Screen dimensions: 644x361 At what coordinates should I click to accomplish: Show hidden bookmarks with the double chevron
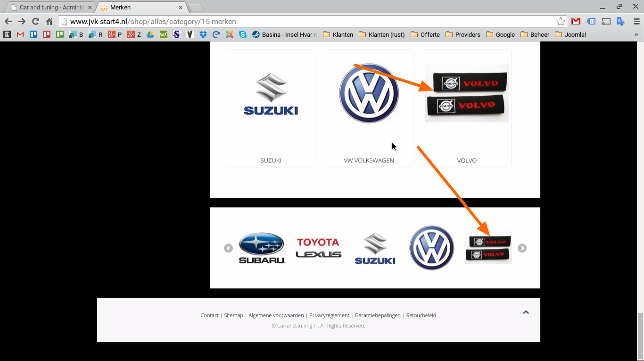click(636, 34)
